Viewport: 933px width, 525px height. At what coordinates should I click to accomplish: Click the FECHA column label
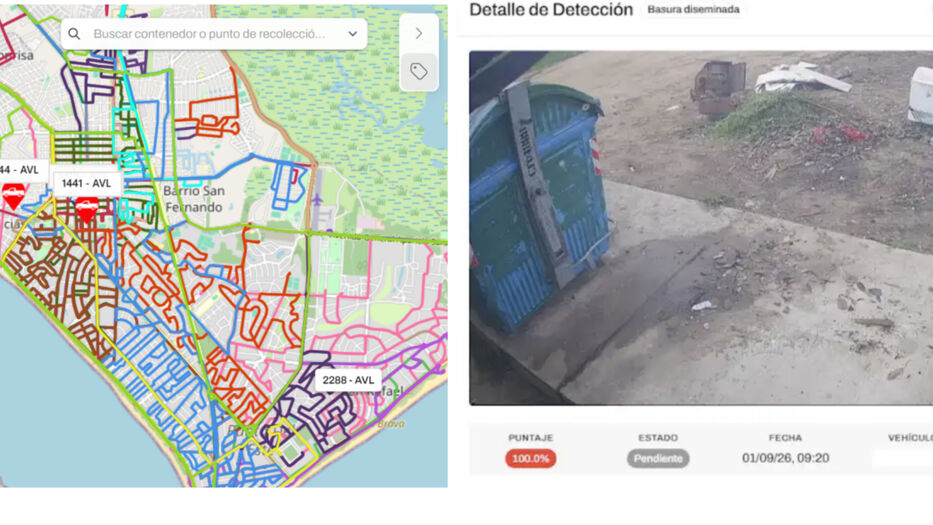[785, 438]
